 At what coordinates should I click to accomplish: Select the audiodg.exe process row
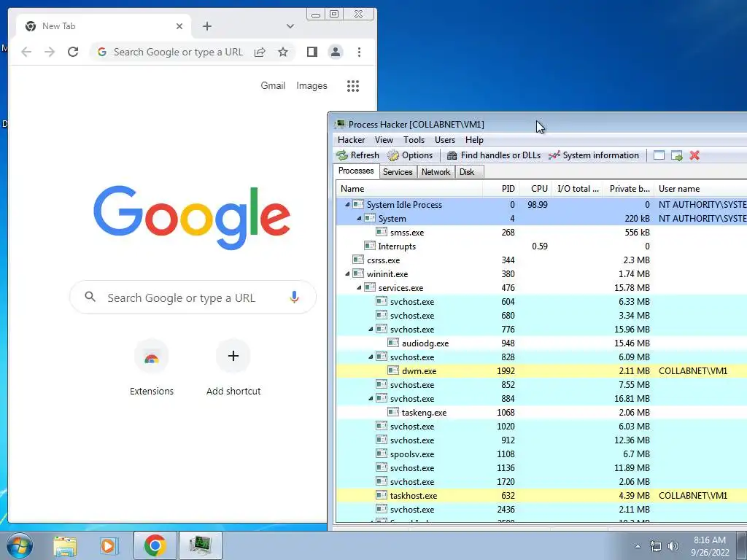point(542,343)
